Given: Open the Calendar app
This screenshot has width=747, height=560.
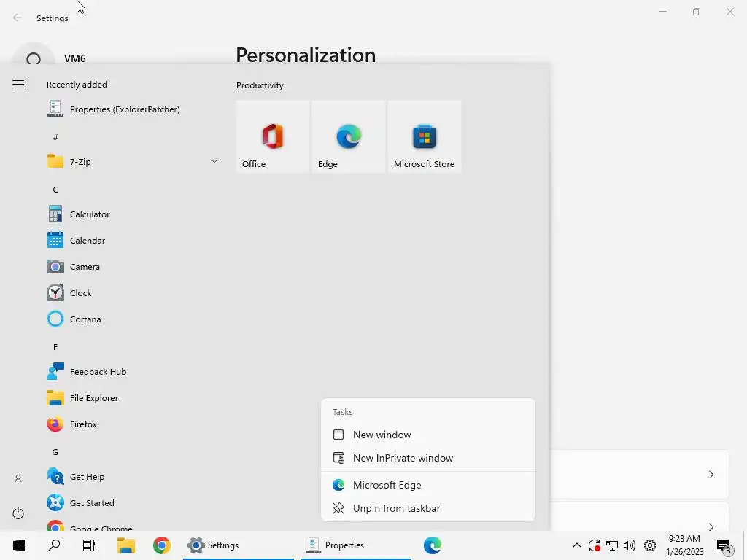Looking at the screenshot, I should 76,241.
